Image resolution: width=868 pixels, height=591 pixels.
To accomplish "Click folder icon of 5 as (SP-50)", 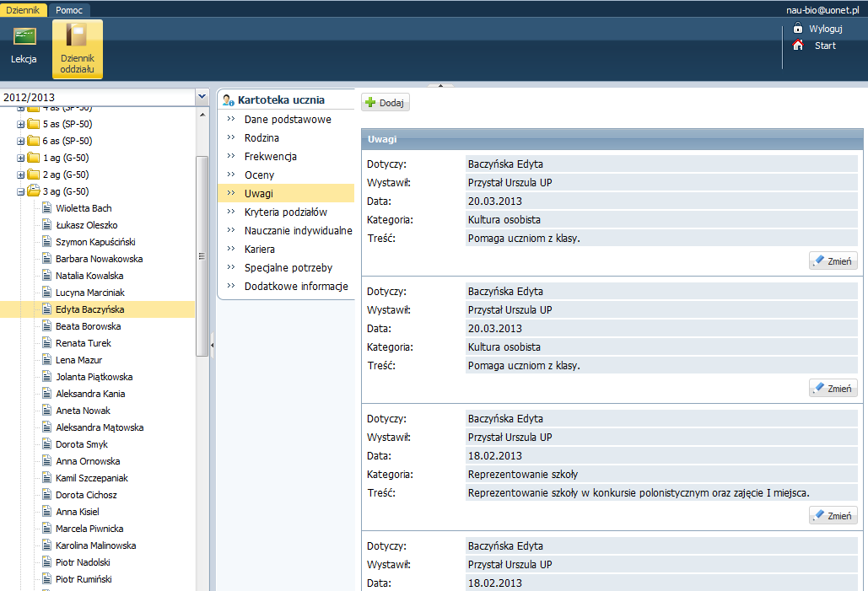I will click(33, 124).
